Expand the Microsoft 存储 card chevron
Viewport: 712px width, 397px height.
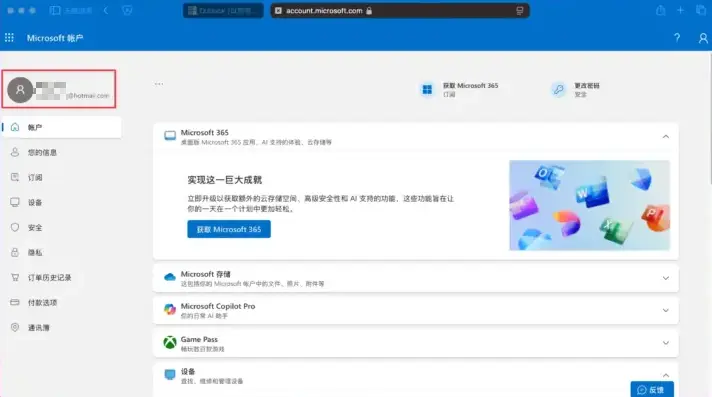point(666,278)
